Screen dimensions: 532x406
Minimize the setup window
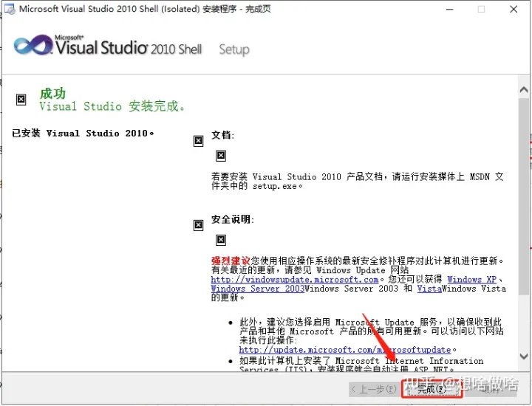click(450, 9)
